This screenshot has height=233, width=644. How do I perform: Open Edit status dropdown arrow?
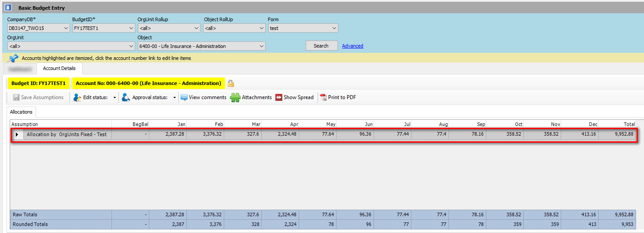[x=115, y=98]
